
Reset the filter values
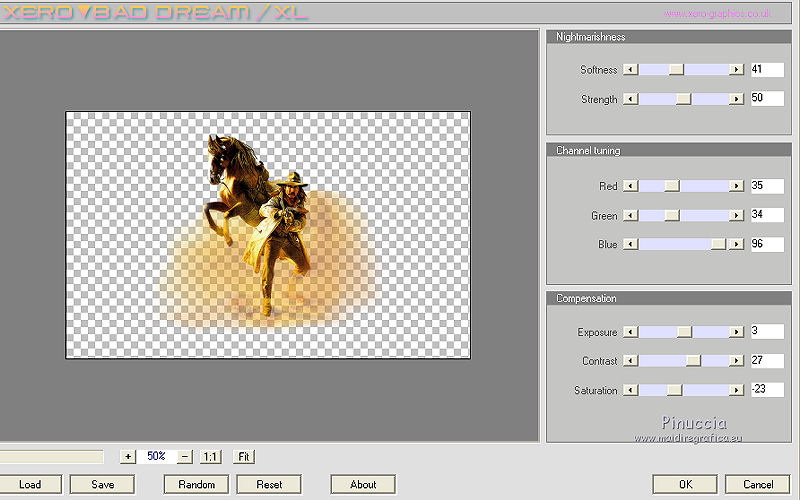pos(269,485)
